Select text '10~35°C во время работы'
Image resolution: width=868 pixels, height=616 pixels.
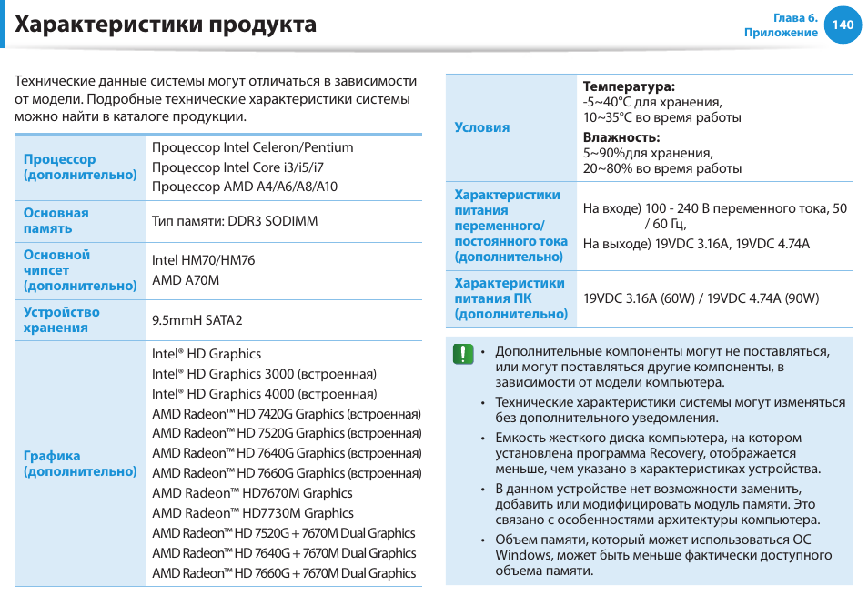(x=662, y=117)
